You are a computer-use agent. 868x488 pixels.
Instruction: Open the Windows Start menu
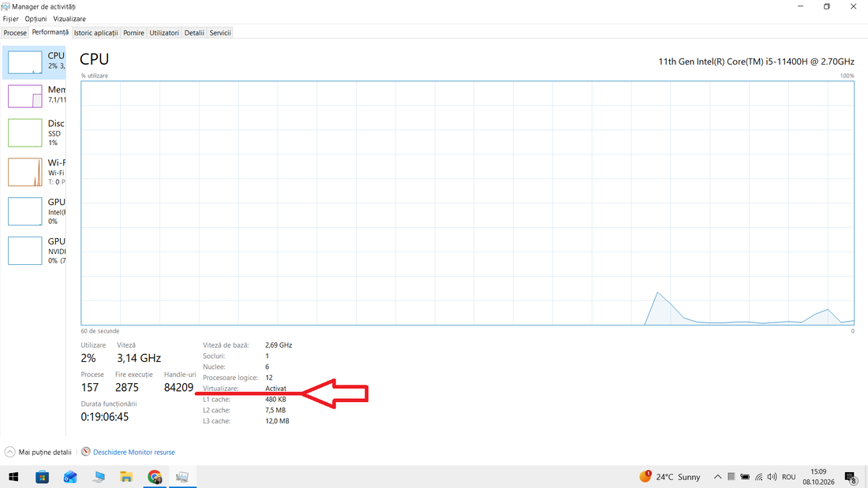(14, 477)
